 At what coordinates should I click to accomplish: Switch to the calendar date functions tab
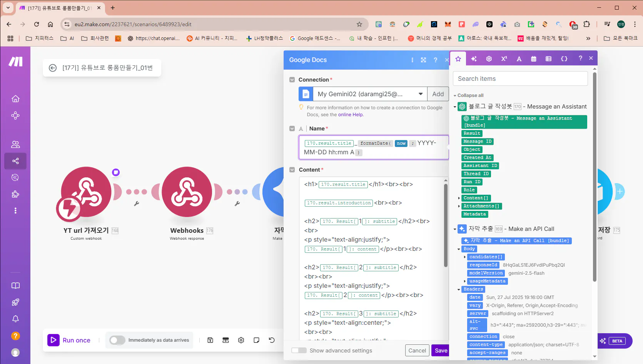(x=534, y=59)
